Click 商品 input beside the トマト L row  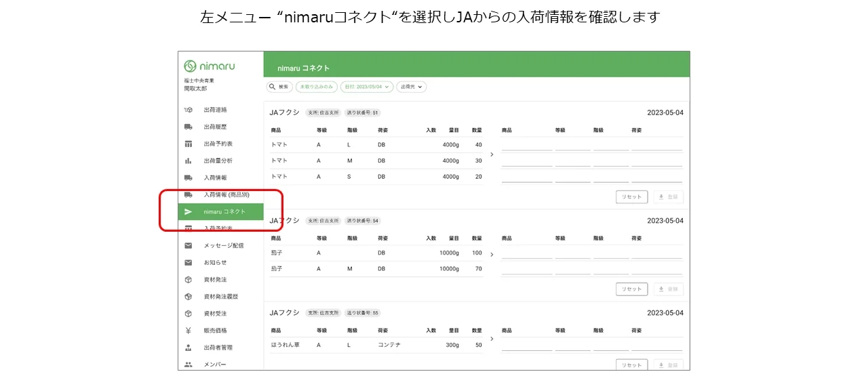527,144
